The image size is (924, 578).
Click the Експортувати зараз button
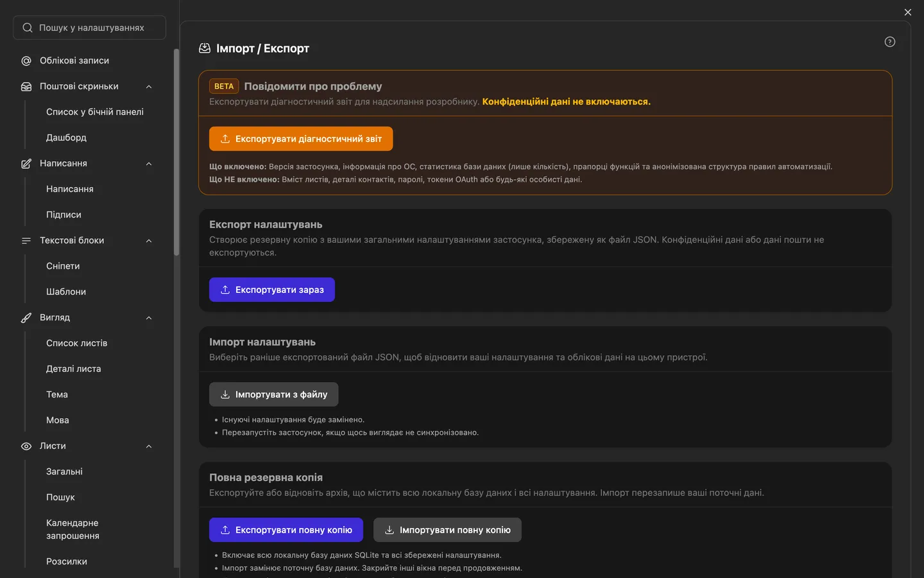click(272, 290)
